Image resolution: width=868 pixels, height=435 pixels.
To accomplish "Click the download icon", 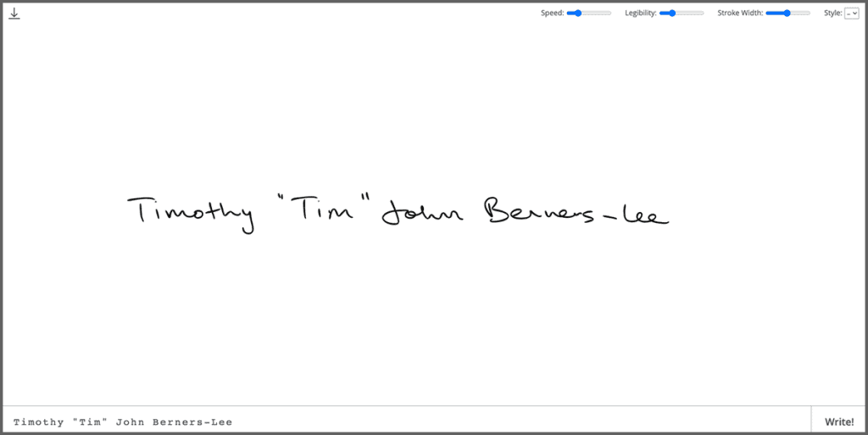I will click(14, 14).
